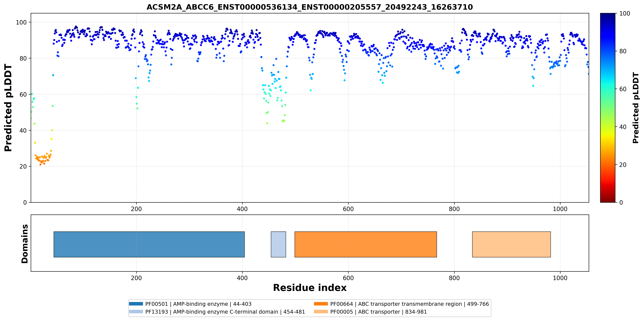Click the PF00005 light orange legend swatch
644x321 pixels.
321,311
